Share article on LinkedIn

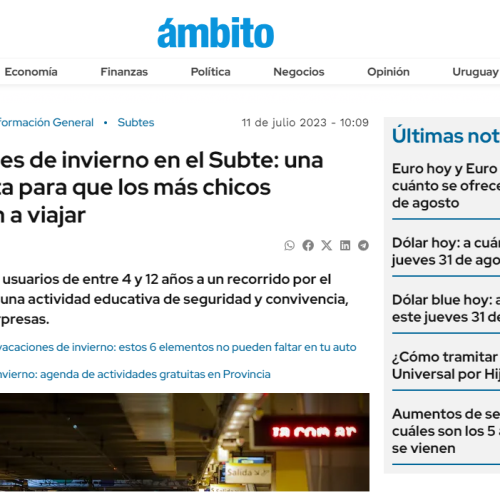[345, 245]
